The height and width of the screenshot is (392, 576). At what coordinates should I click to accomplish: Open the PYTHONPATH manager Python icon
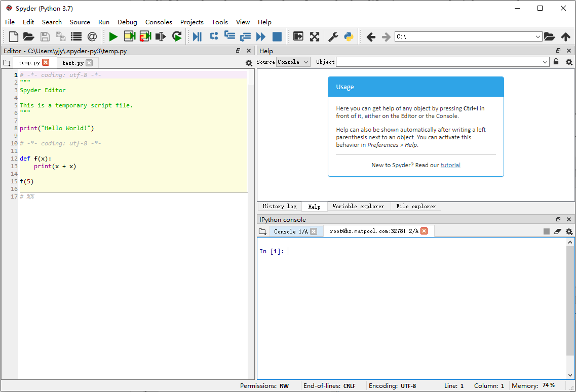pos(349,36)
